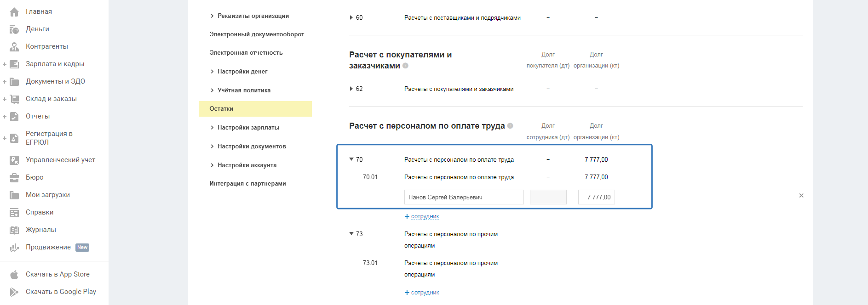Expand Зарплата и кадры plus sign
Image resolution: width=868 pixels, height=305 pixels.
[x=5, y=64]
